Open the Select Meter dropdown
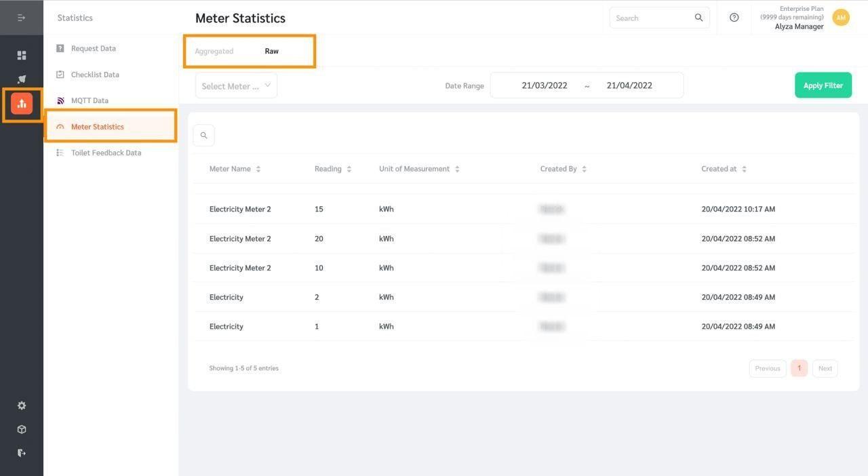 pos(236,85)
